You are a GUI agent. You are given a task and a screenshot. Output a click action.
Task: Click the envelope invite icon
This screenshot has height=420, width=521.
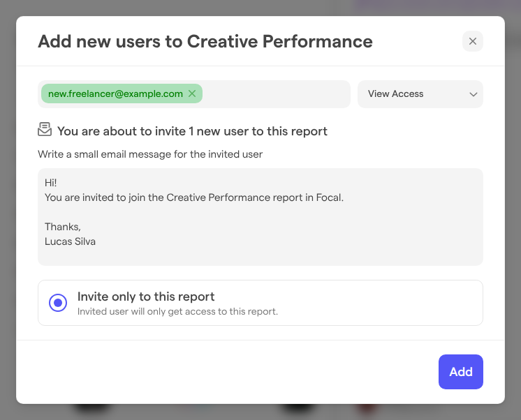pyautogui.click(x=45, y=130)
